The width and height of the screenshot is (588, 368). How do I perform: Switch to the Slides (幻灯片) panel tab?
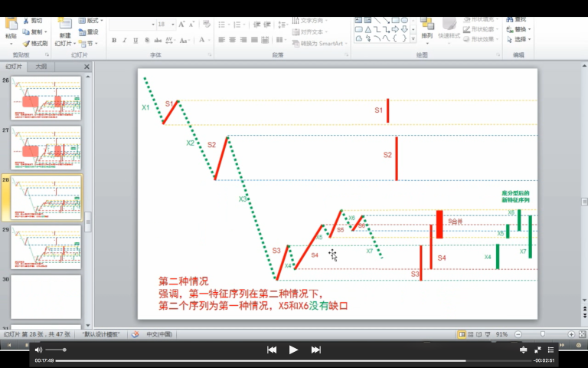[x=14, y=67]
